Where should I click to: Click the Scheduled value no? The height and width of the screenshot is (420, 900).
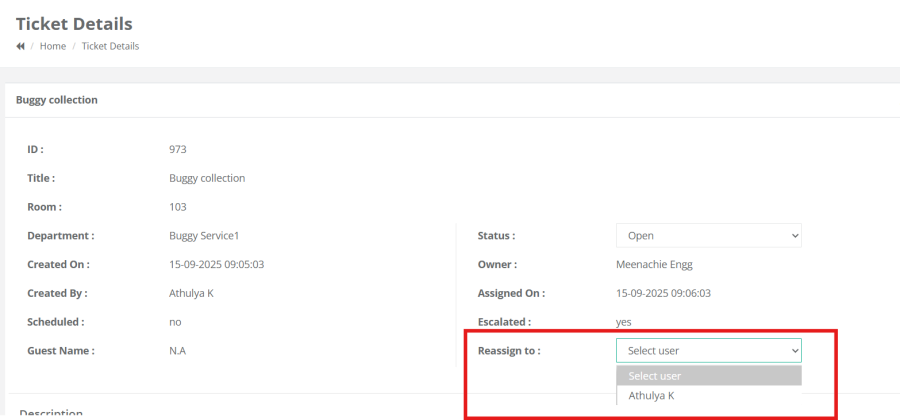click(175, 322)
